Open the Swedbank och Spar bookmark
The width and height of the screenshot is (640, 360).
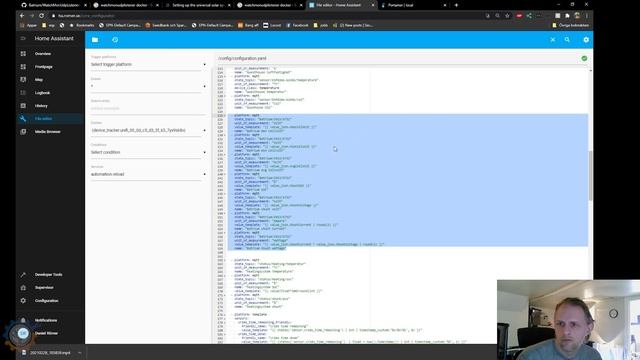coord(166,25)
